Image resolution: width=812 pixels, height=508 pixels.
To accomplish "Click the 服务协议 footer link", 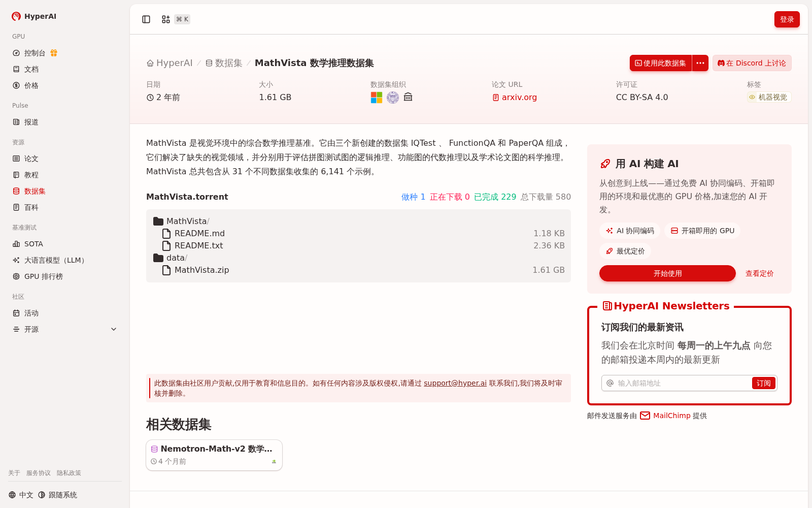I will [39, 473].
